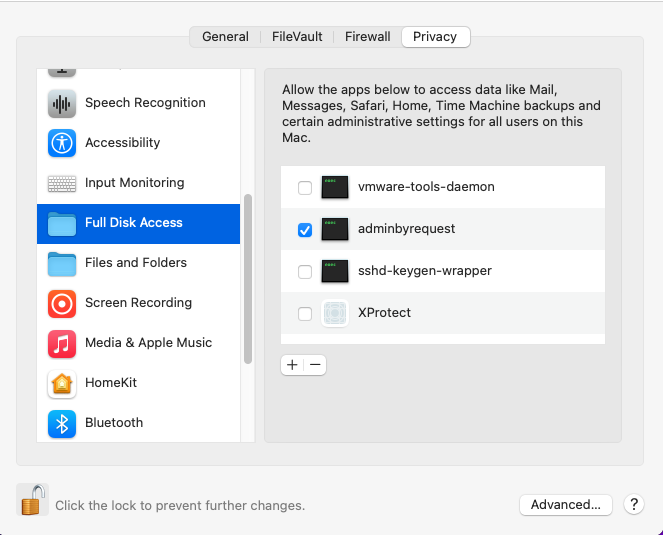Choose Files and Folders category
Viewport: 663px width, 535px height.
click(x=138, y=263)
